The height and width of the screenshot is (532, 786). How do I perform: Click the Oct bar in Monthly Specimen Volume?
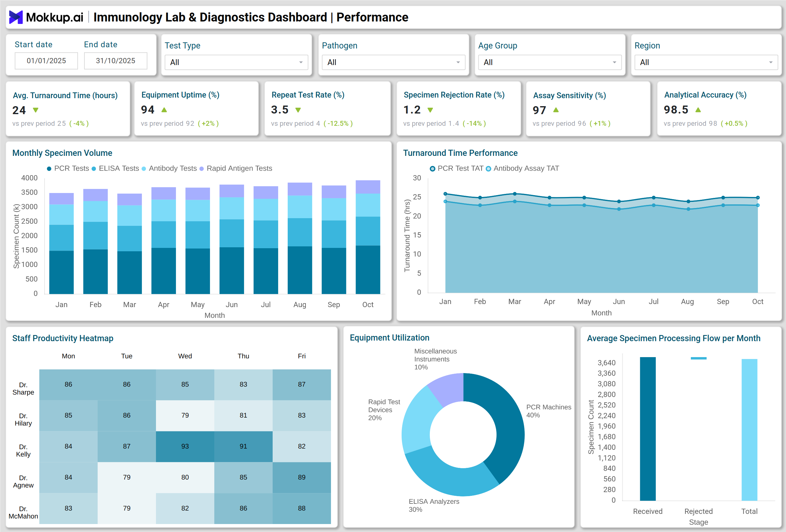(368, 237)
